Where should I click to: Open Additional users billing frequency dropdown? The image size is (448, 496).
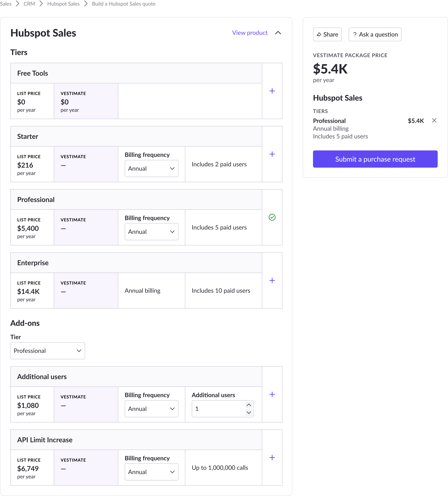coord(151,409)
